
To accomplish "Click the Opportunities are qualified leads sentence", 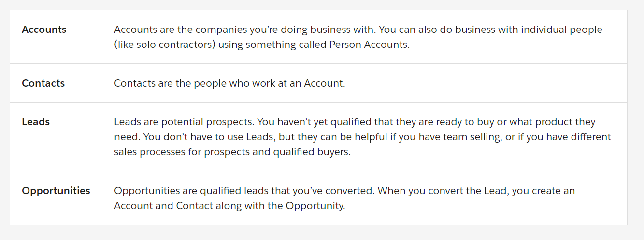I will (x=244, y=191).
